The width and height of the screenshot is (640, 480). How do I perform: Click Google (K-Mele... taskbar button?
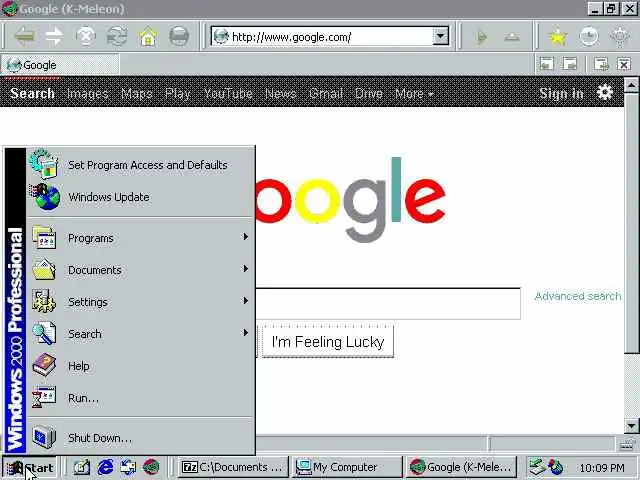(x=461, y=467)
